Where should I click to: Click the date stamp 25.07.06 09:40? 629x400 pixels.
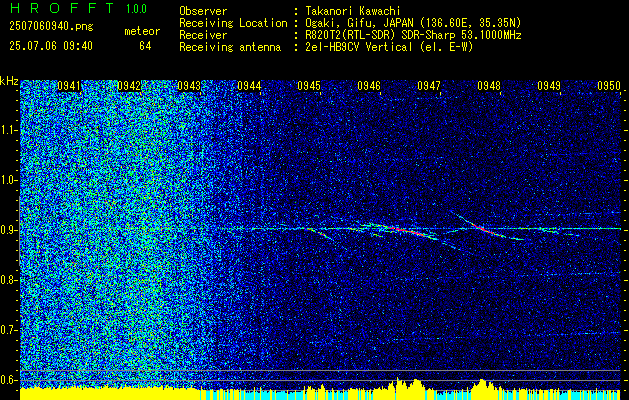(51, 46)
